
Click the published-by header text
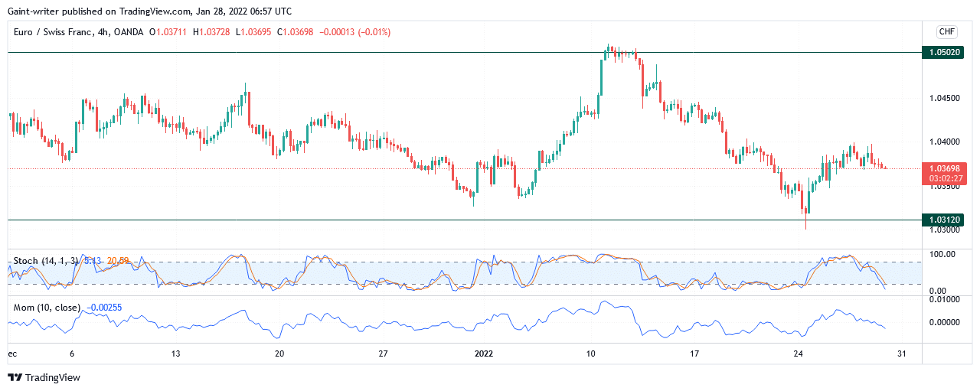(x=149, y=11)
